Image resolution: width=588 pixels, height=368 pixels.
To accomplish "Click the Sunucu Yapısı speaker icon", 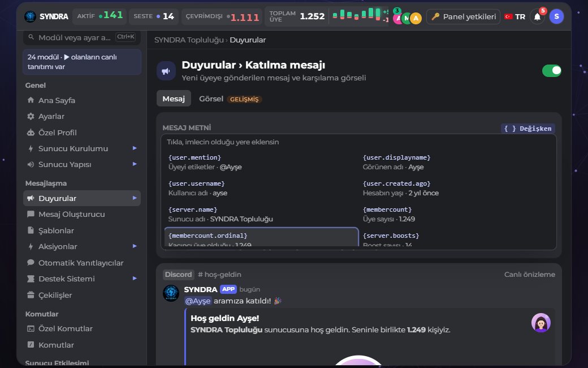I will coord(31,165).
